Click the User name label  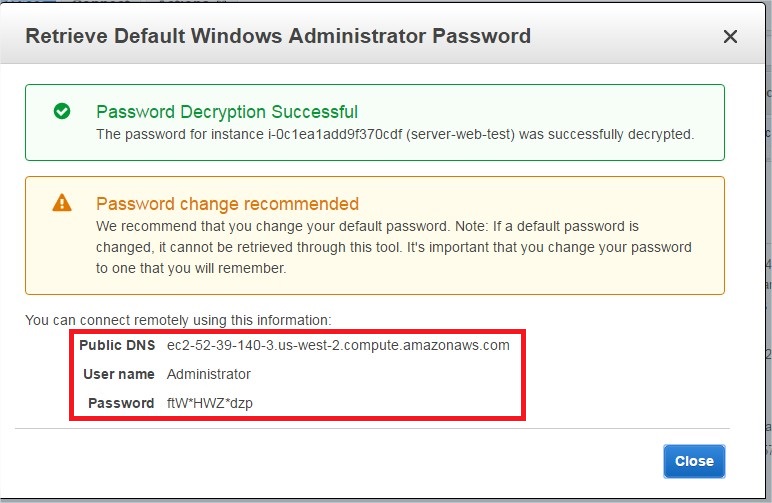[x=119, y=374]
